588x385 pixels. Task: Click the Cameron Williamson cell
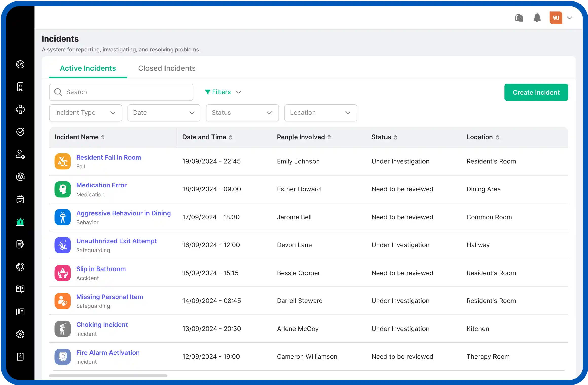(307, 357)
